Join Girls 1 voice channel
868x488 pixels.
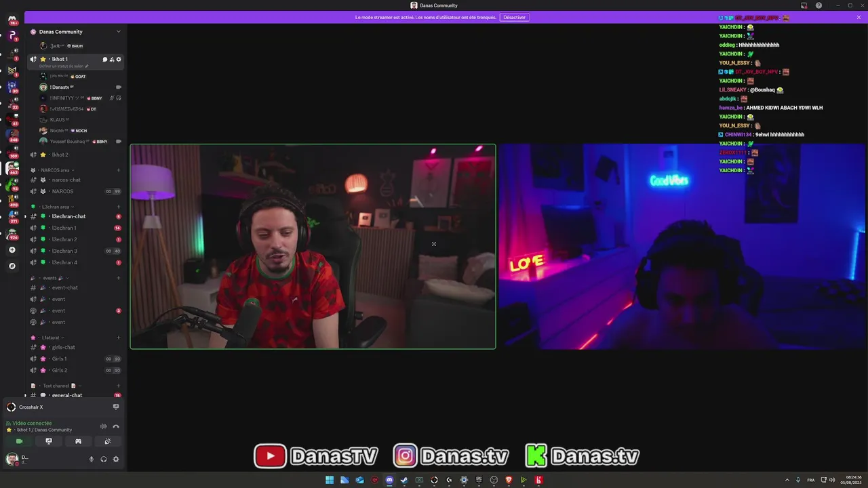click(75, 359)
